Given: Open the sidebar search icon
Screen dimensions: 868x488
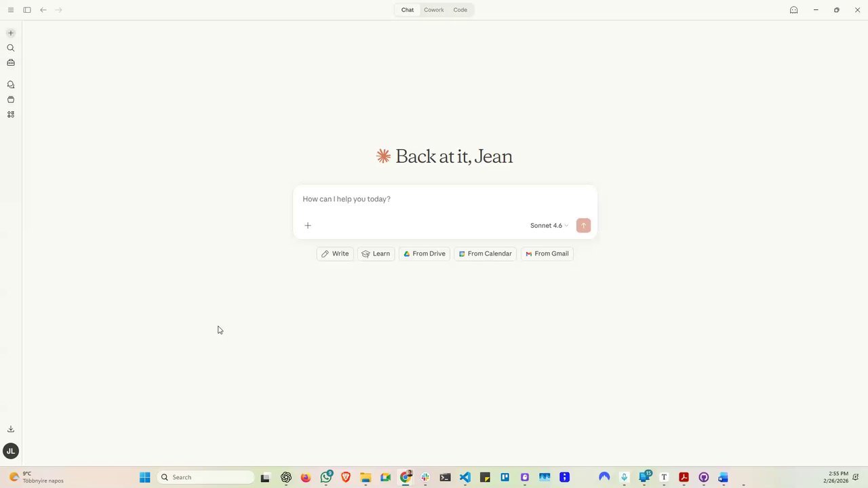Looking at the screenshot, I should pyautogui.click(x=11, y=47).
